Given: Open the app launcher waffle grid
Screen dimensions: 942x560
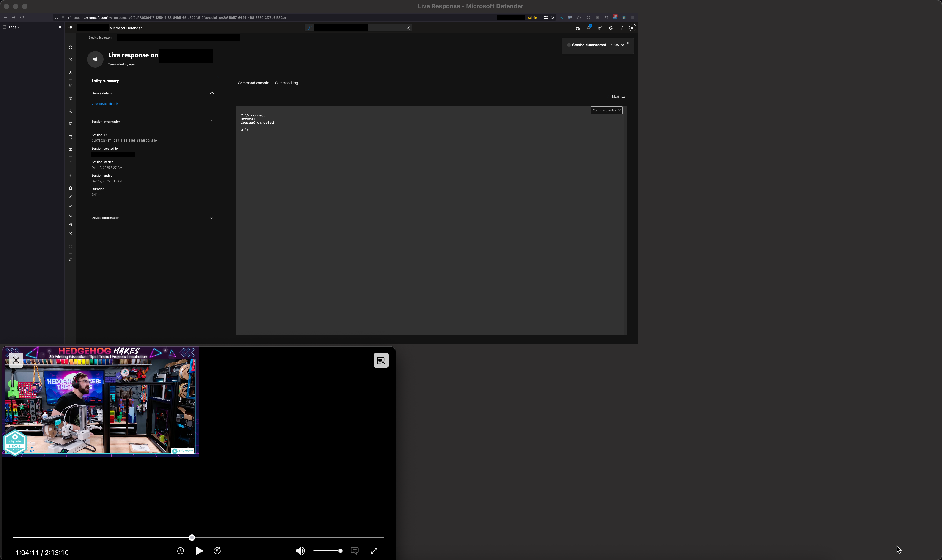Looking at the screenshot, I should coord(70,28).
